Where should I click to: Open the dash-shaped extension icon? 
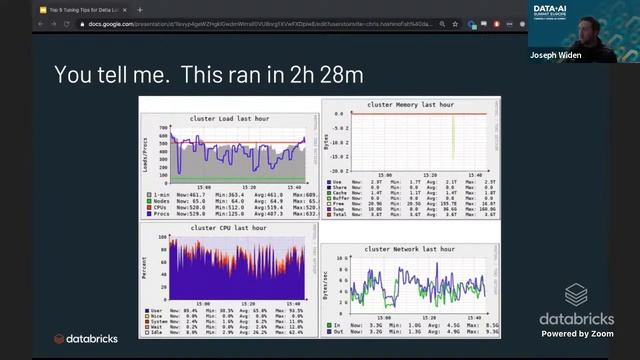tap(509, 24)
